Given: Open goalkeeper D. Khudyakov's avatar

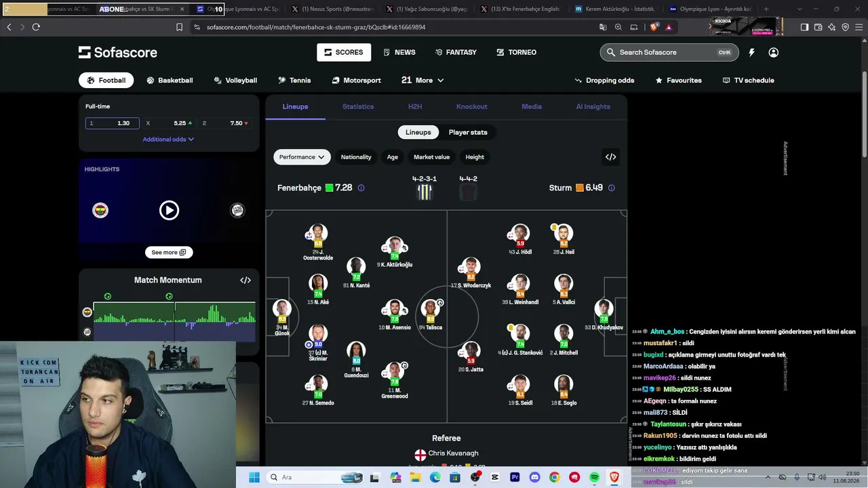Looking at the screenshot, I should [604, 308].
